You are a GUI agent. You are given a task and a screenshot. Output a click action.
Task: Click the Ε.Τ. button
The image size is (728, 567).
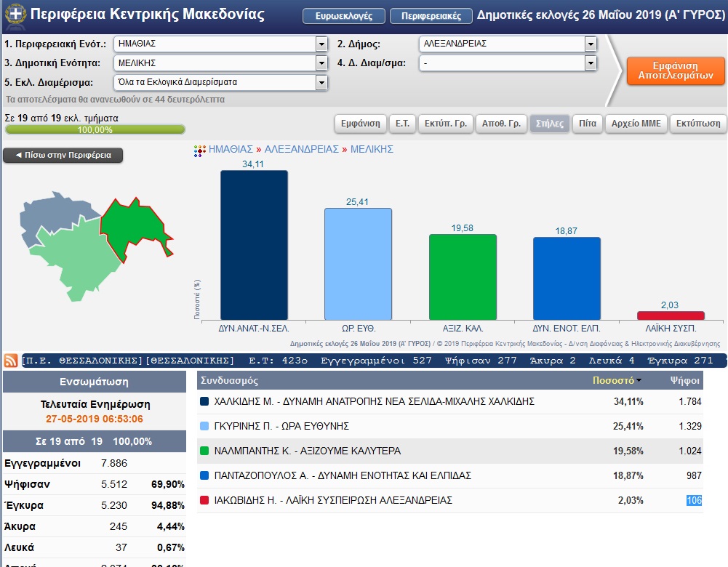[402, 124]
